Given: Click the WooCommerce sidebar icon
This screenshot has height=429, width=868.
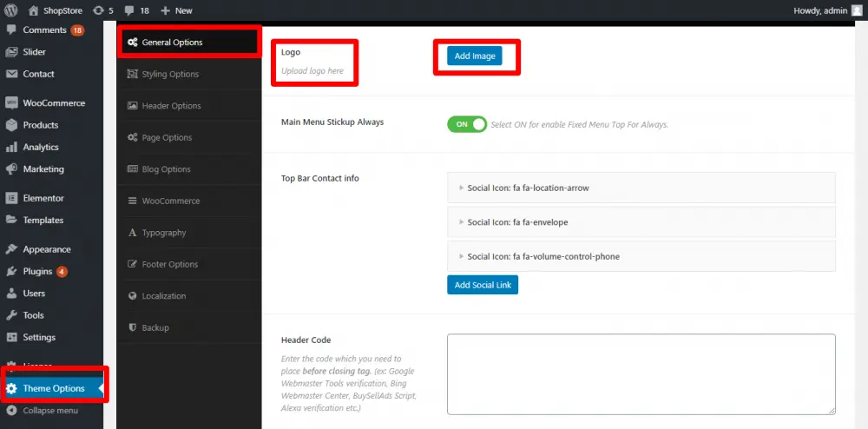Looking at the screenshot, I should 11,103.
